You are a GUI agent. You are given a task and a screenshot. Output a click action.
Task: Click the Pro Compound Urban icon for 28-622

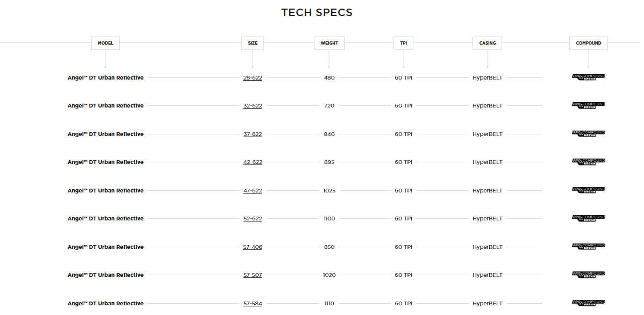pyautogui.click(x=588, y=77)
